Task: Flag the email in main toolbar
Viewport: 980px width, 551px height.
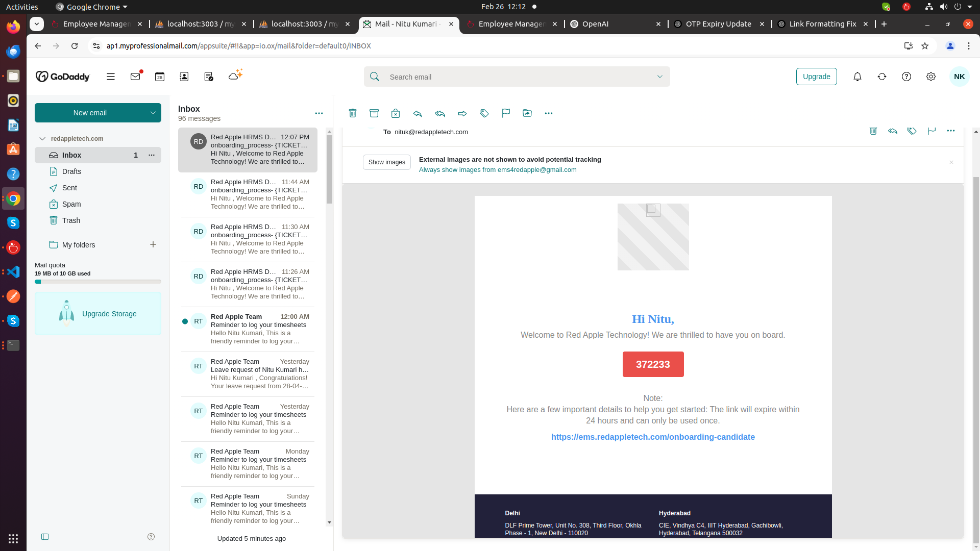Action: pos(506,113)
